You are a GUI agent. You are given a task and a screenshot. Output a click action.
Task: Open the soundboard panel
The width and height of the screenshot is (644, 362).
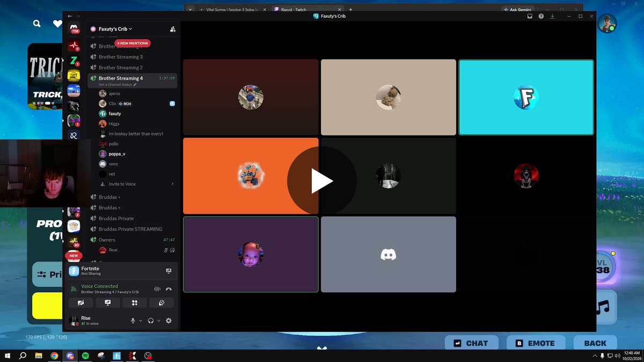pyautogui.click(x=162, y=302)
